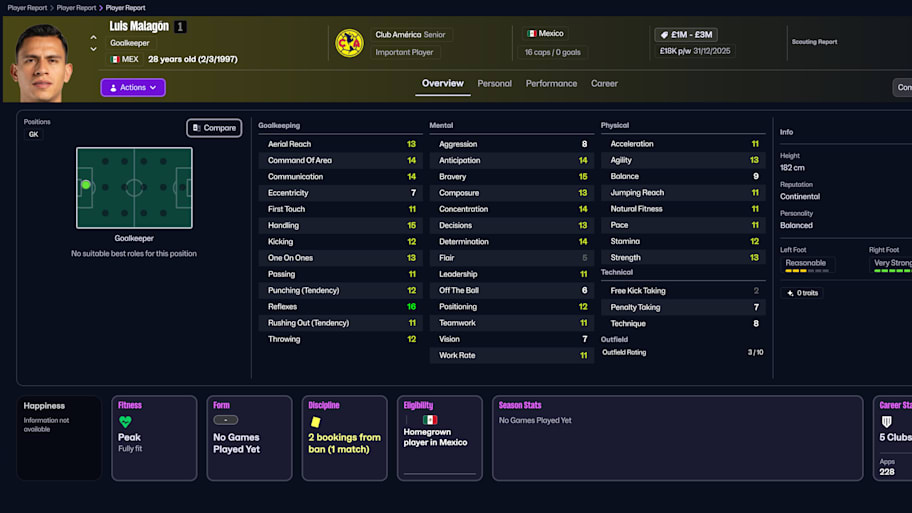Click the first Player Report breadcrumb
The image size is (912, 513).
[x=27, y=8]
